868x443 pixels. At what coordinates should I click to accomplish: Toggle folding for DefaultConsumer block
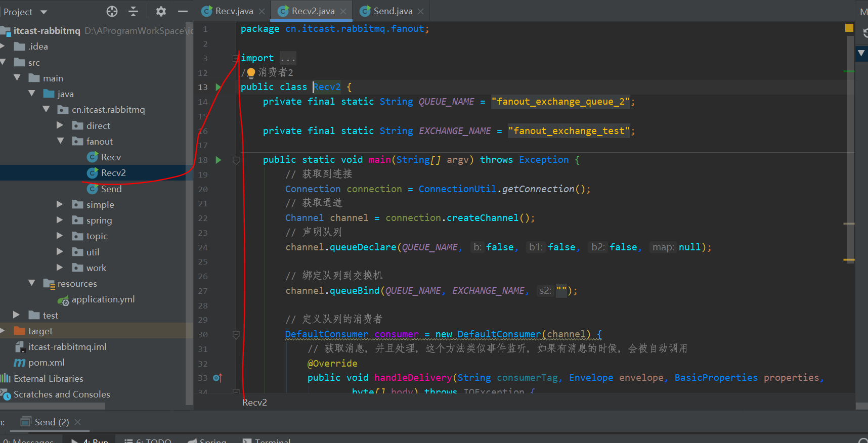click(236, 335)
